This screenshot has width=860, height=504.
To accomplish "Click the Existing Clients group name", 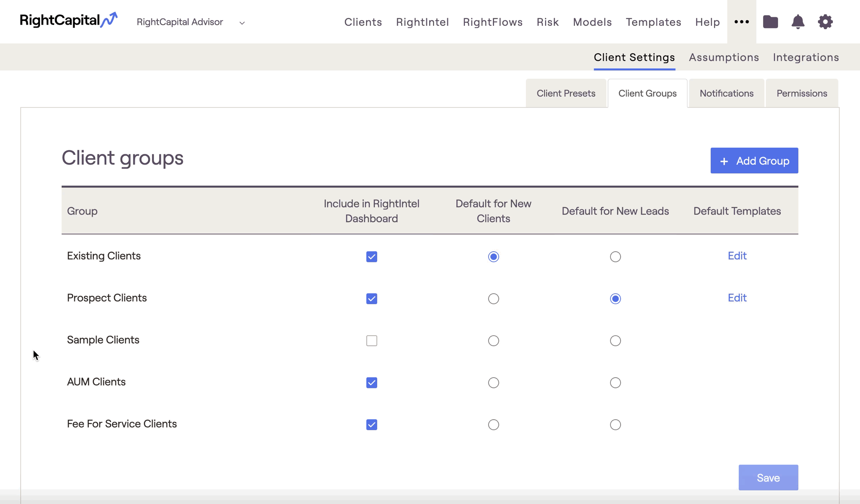I will point(104,256).
